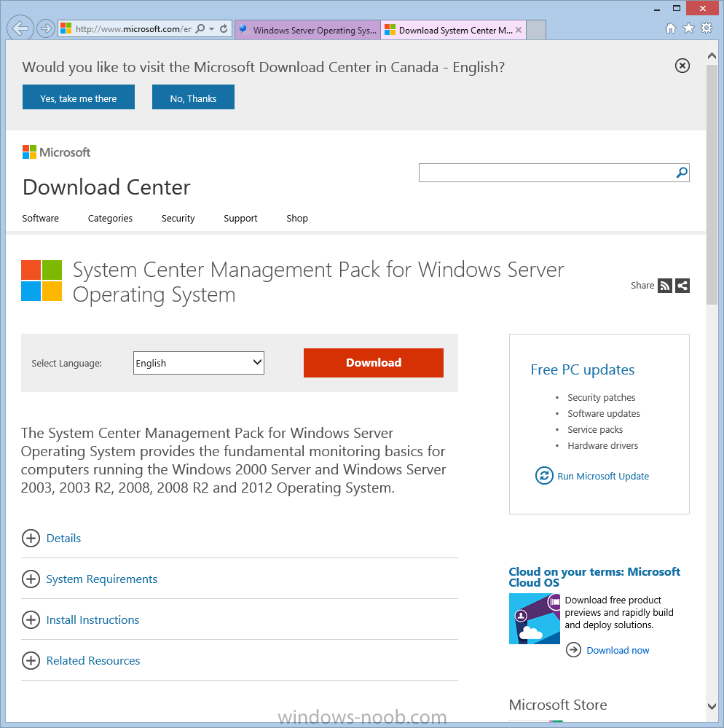The width and height of the screenshot is (724, 728).
Task: Open the Select Language dropdown
Action: (199, 363)
